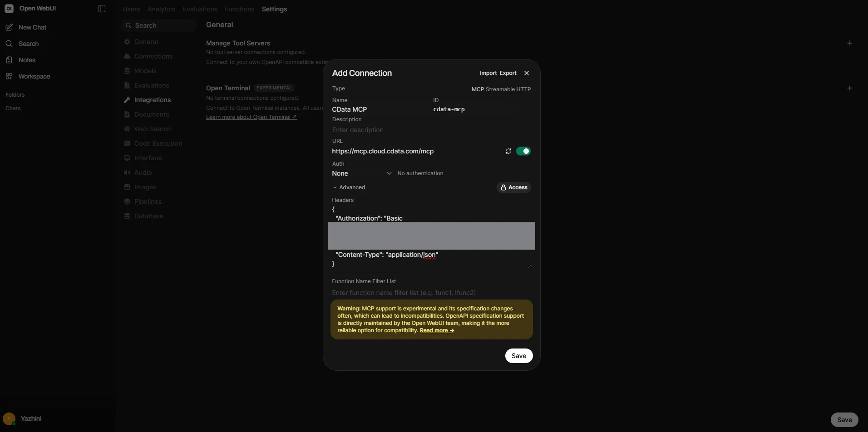Open Workspace via its grid icon
Image resolution: width=868 pixels, height=432 pixels.
click(9, 76)
